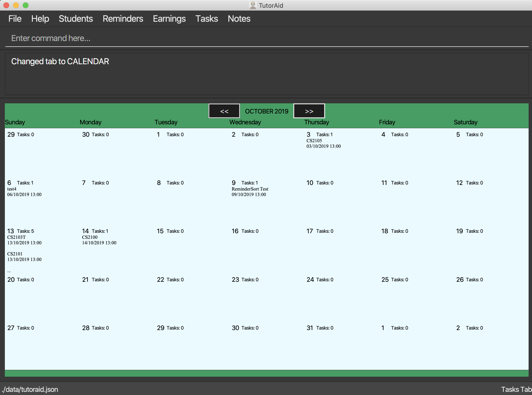This screenshot has height=395, width=532.
Task: Select day 18 in the calendar
Action: [385, 231]
